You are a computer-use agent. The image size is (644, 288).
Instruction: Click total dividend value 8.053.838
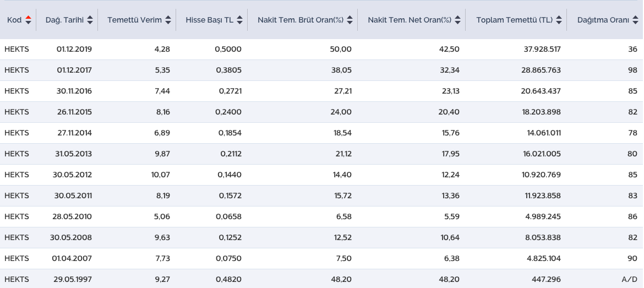click(543, 238)
